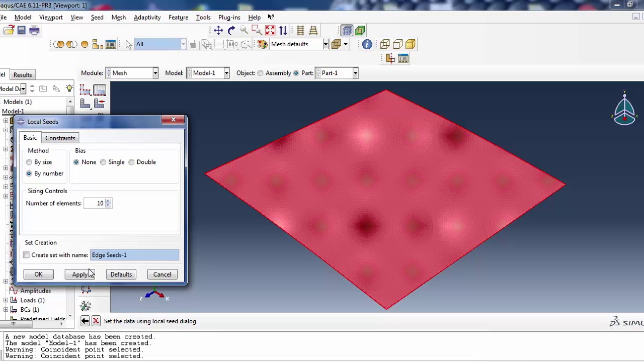Increase the number of elements with the up spinner
The height and width of the screenshot is (362, 644).
[108, 201]
